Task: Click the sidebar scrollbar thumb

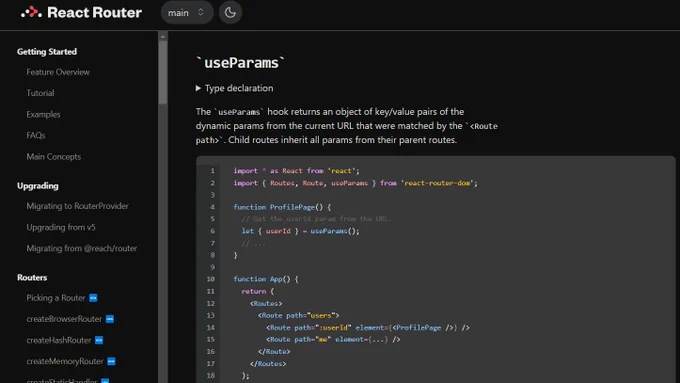Action: [x=163, y=72]
